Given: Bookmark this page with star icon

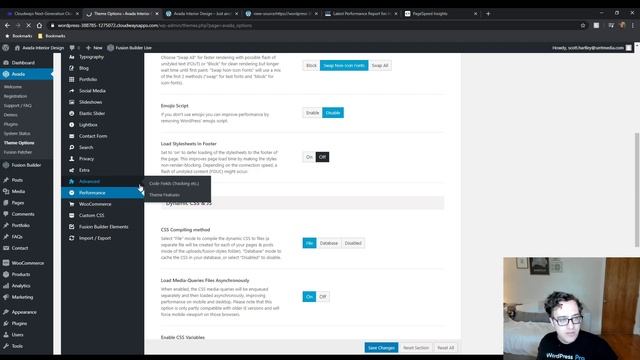Looking at the screenshot, I should point(583,25).
